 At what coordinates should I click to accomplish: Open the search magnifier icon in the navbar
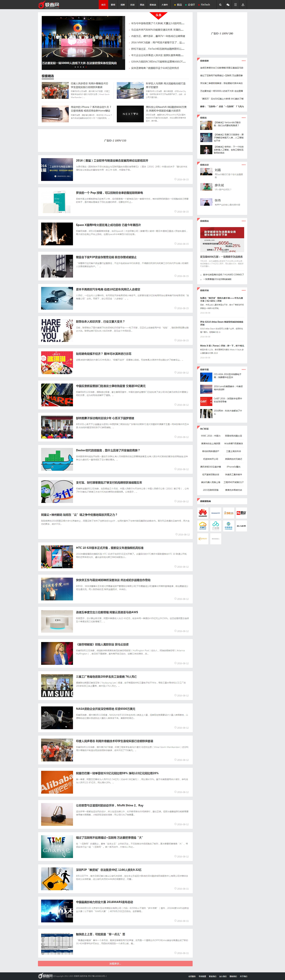[220, 5]
